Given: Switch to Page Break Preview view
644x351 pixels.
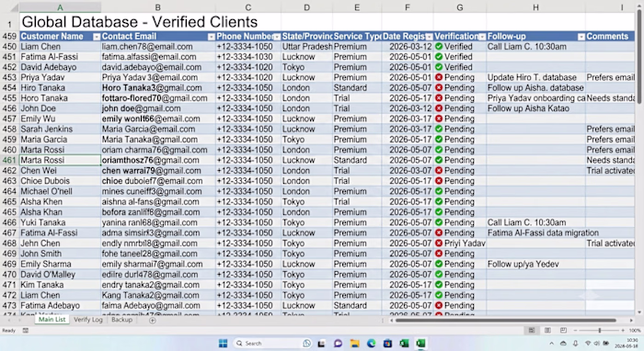Looking at the screenshot, I should tap(563, 331).
